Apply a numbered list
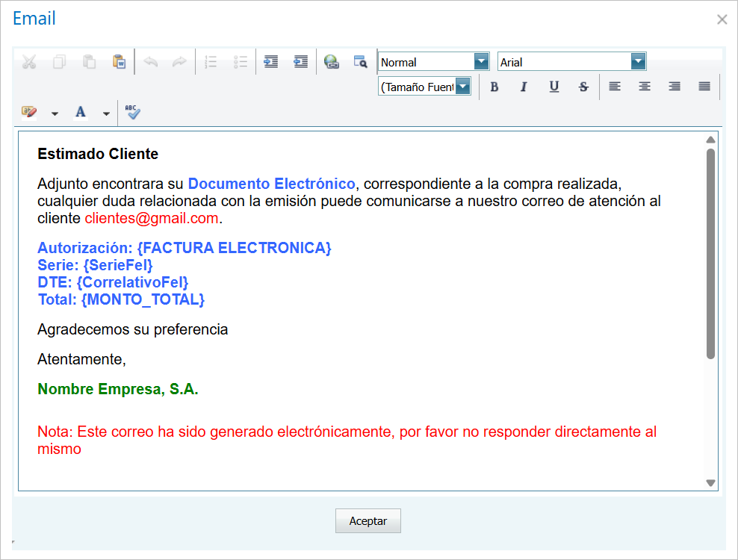Viewport: 738px width, 560px height. click(211, 61)
